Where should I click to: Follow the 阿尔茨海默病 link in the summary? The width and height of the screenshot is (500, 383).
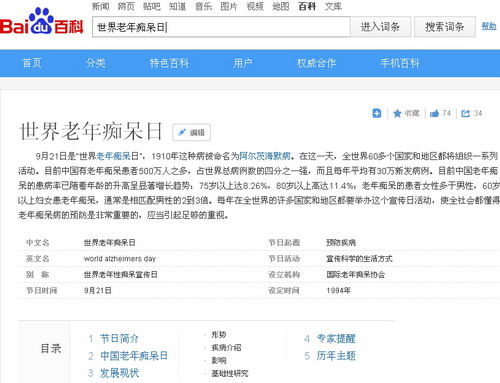265,156
